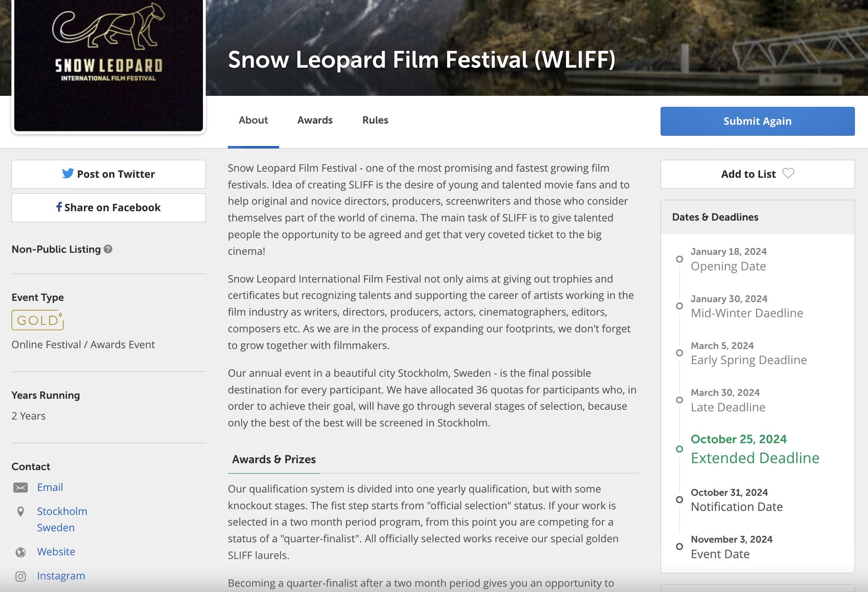Screen dimensions: 868x592
Task: Select the Late Deadline timeline marker
Action: (x=679, y=400)
